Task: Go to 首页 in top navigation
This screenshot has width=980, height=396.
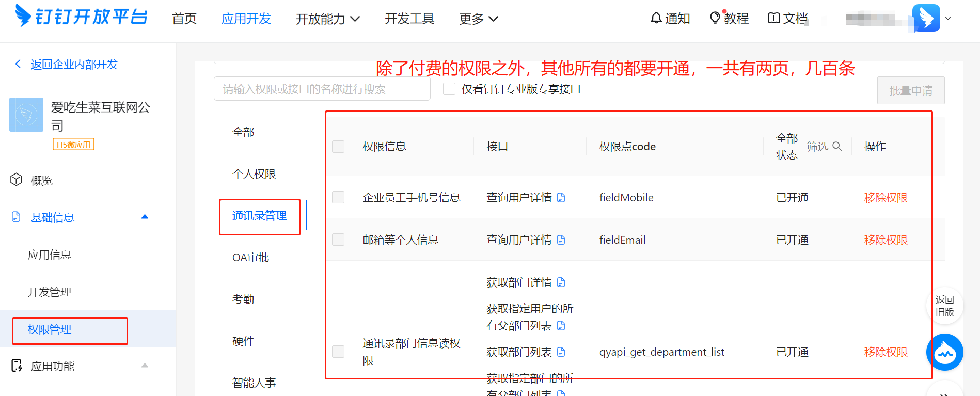Action: tap(184, 19)
